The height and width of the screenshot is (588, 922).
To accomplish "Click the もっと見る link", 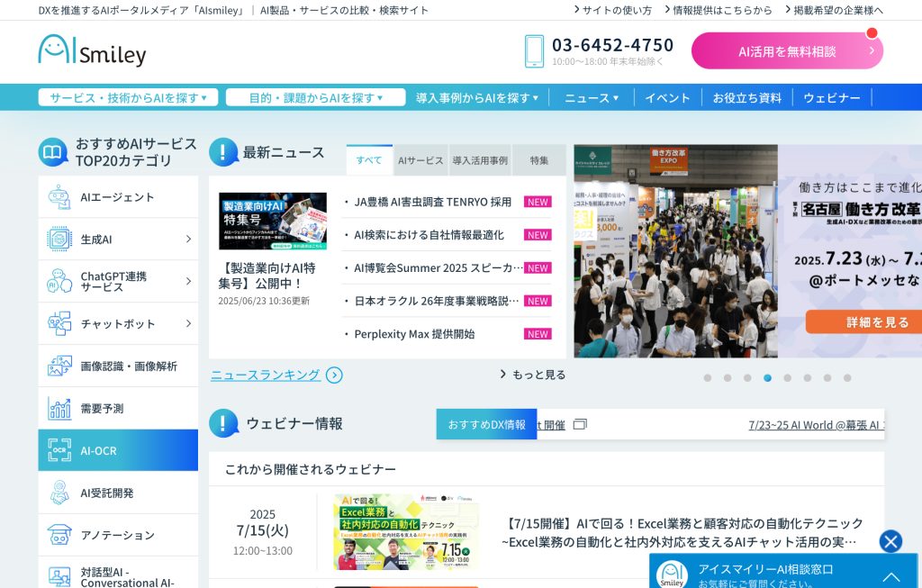I will point(533,375).
